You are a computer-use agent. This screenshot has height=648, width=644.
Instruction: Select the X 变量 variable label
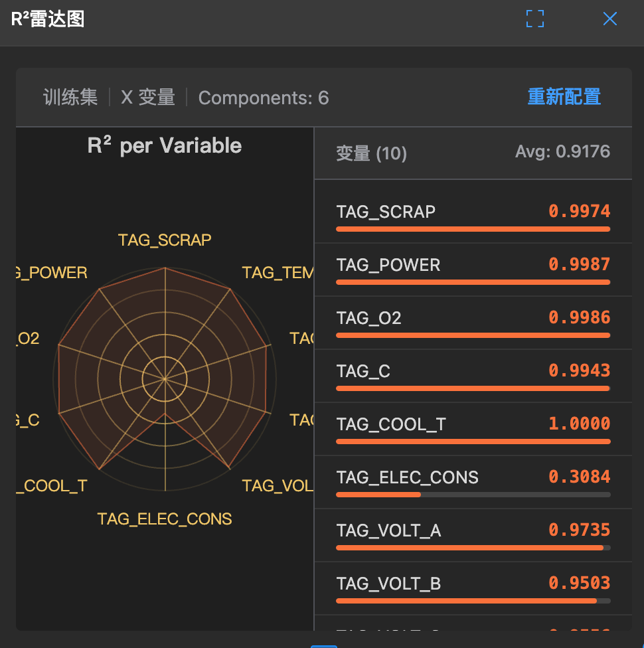click(x=147, y=98)
